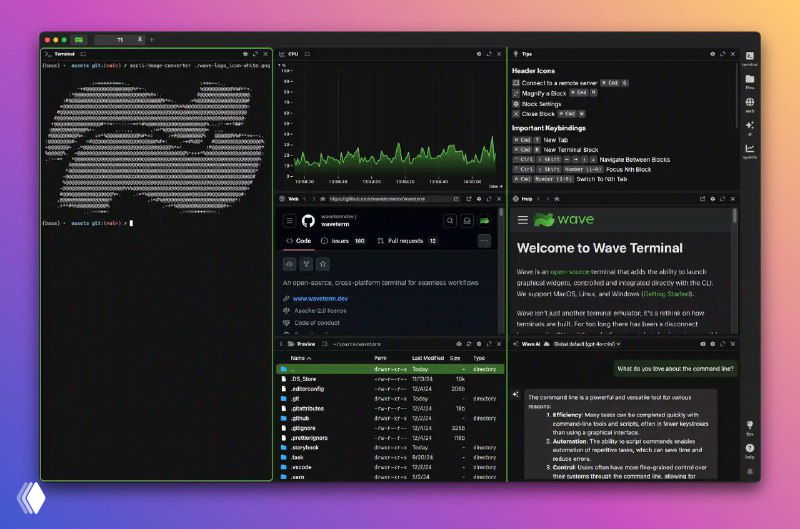This screenshot has height=529, width=800.
Task: Open the help icon in the right sidebar
Action: (x=749, y=450)
